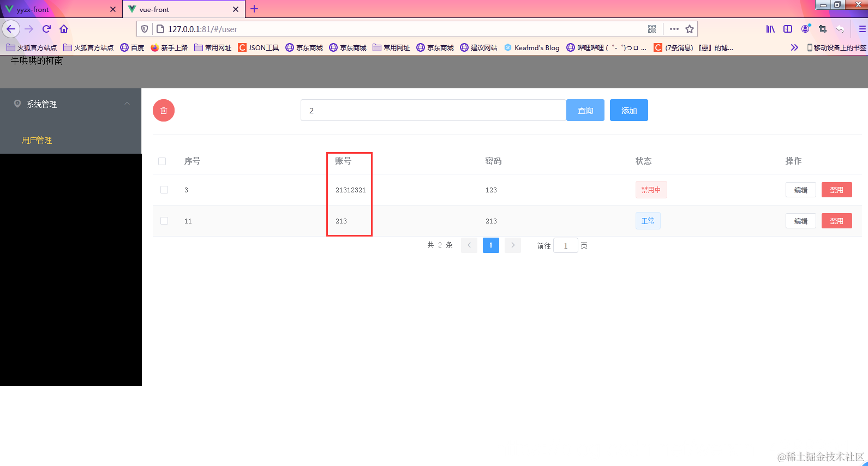Close the vue-front tab
The width and height of the screenshot is (868, 466).
point(236,9)
